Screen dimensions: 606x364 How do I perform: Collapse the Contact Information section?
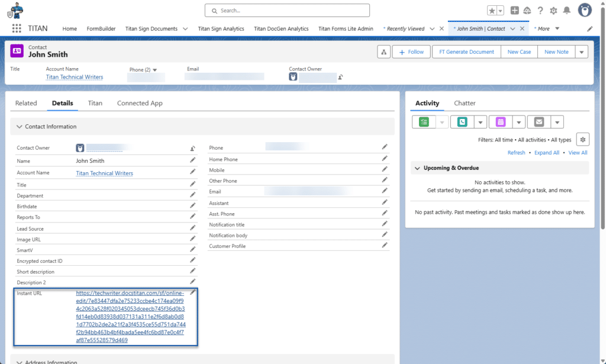(20, 127)
